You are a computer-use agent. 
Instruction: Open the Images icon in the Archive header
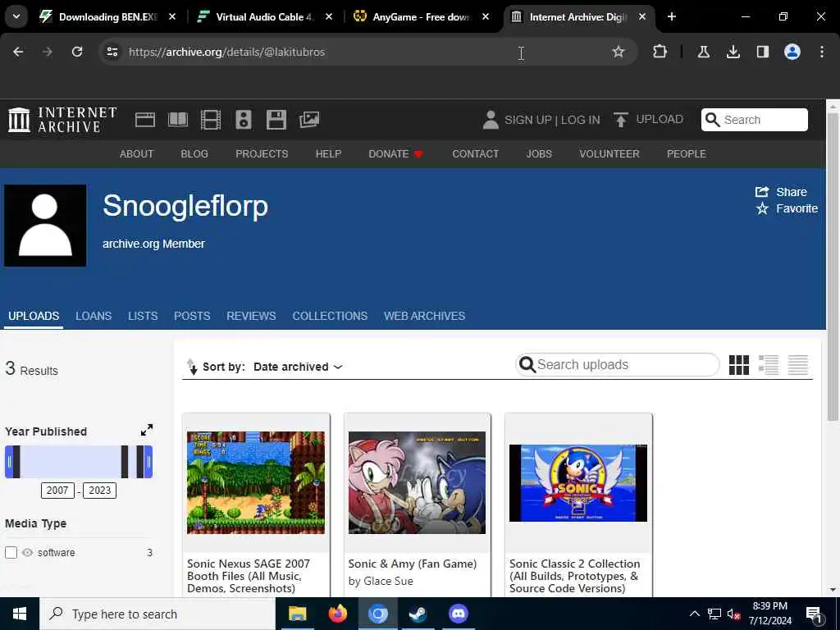click(x=309, y=120)
